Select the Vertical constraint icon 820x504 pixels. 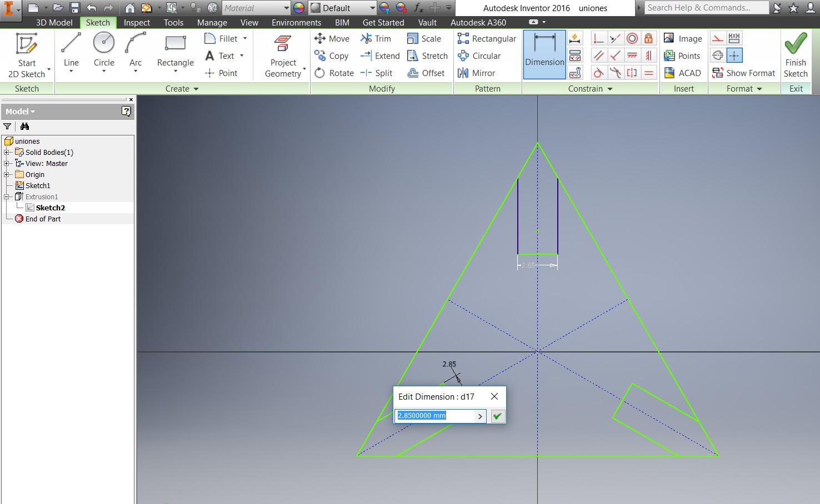(x=648, y=56)
